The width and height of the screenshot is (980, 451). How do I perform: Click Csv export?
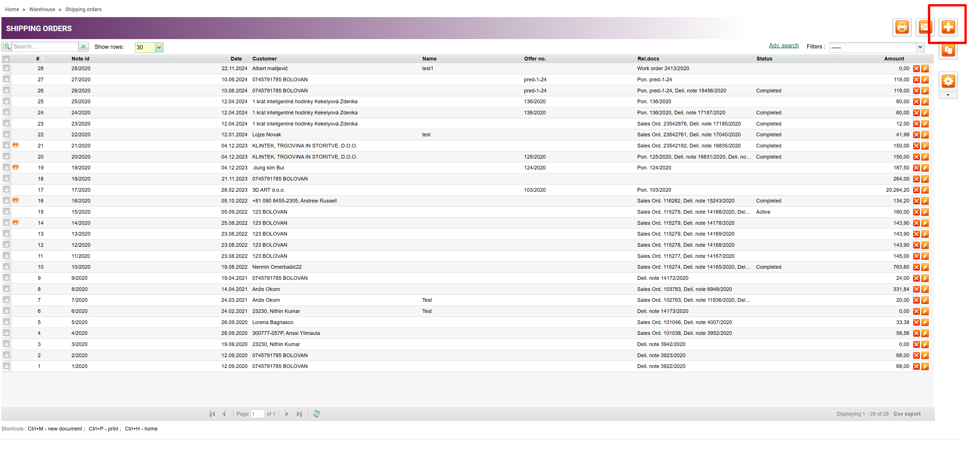pos(907,414)
